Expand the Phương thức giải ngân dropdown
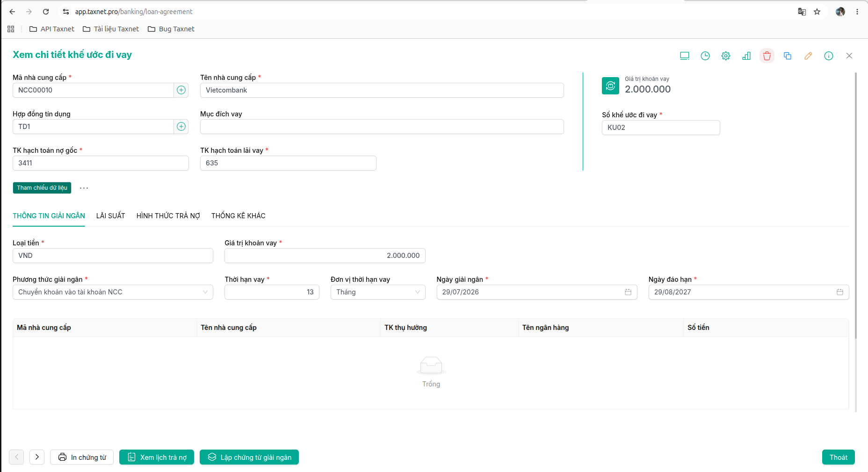This screenshot has height=472, width=868. 113,292
